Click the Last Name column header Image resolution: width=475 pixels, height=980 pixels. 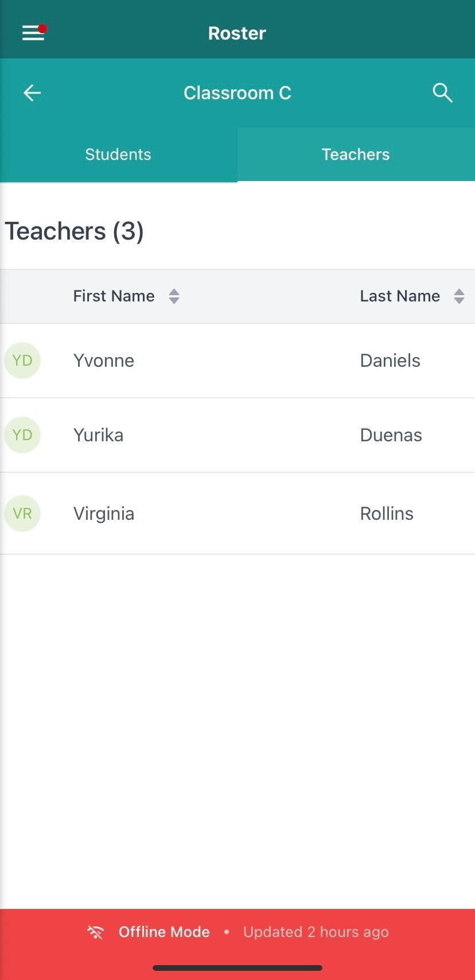[400, 296]
